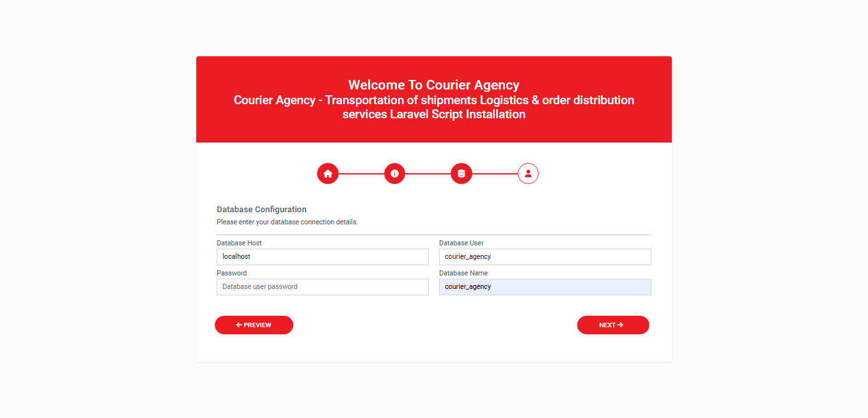Screen dimensions: 868x418
Task: Focus the Database Host input field
Action: click(322, 257)
